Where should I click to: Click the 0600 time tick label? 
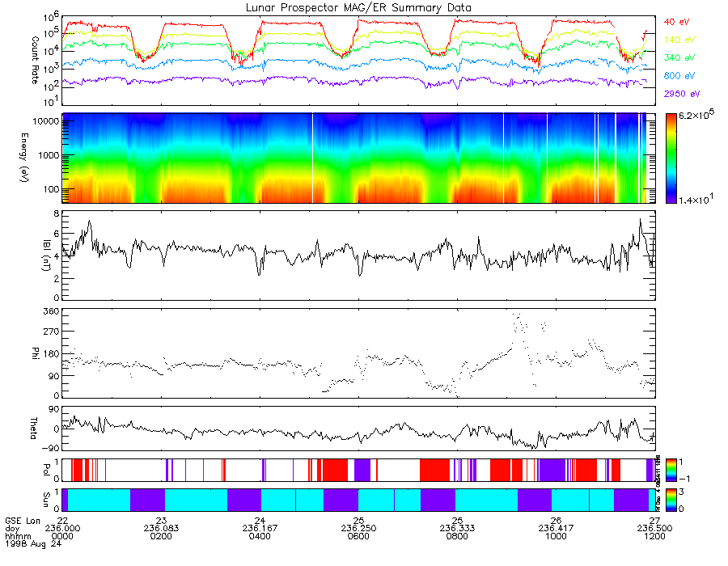pyautogui.click(x=358, y=536)
